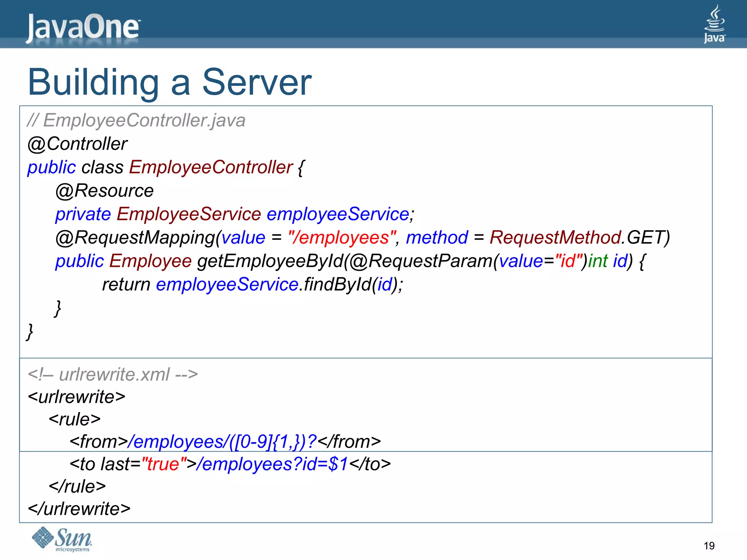This screenshot has width=747, height=560.
Task: Click the last="true" attribute value
Action: 164,464
